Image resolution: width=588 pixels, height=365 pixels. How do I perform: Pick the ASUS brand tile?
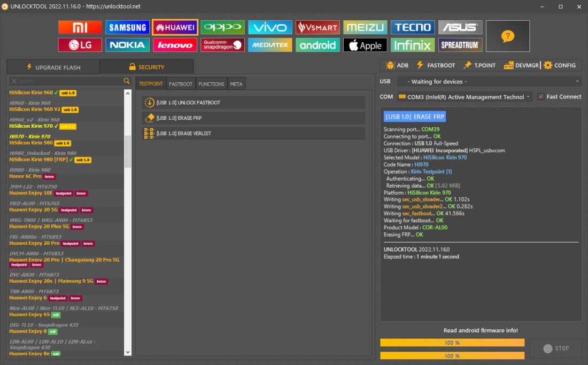(460, 27)
